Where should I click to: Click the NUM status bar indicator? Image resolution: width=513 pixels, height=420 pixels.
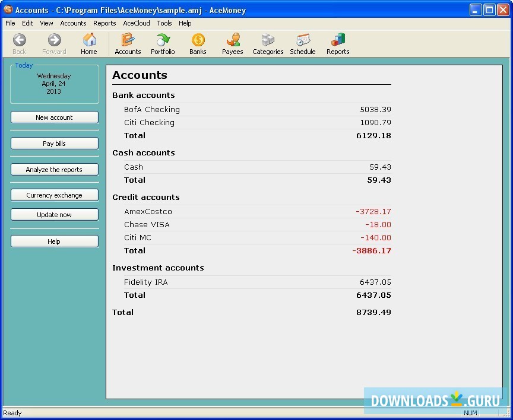coord(470,413)
